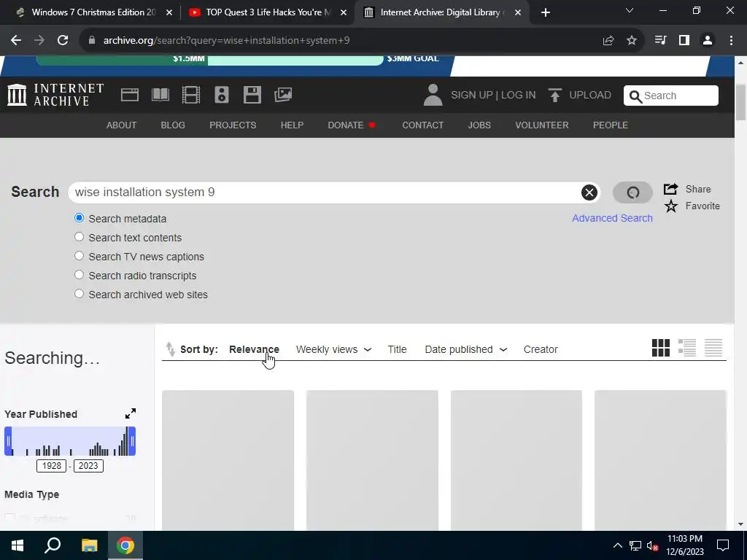747x560 pixels.
Task: Select Search radio transcripts option
Action: click(79, 275)
